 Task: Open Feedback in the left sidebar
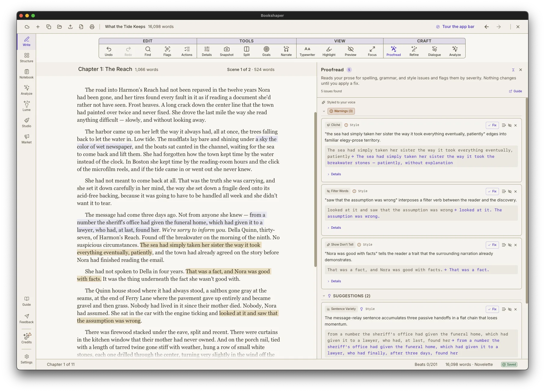pos(26,318)
